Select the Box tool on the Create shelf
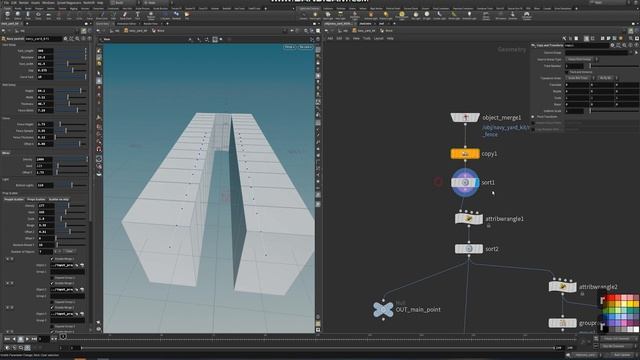This screenshot has height=360, width=640. coord(7,15)
